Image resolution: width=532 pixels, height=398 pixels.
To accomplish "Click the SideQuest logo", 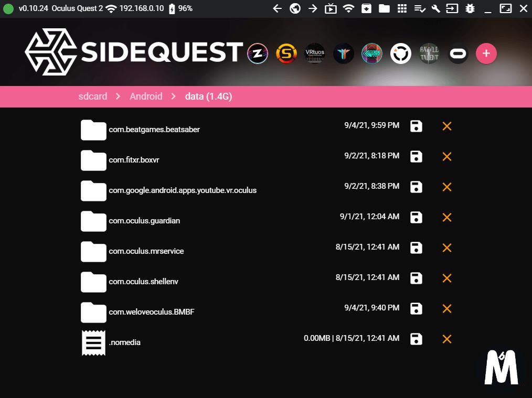I will click(134, 52).
